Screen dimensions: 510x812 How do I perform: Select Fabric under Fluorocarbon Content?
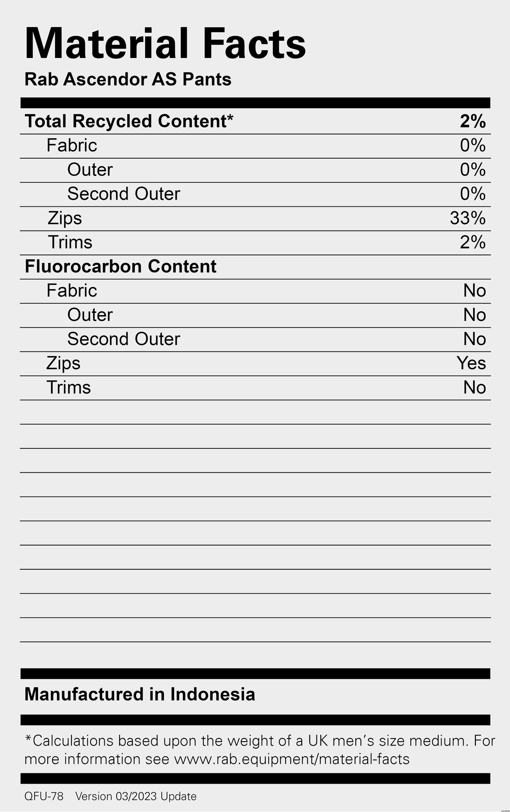(72, 291)
